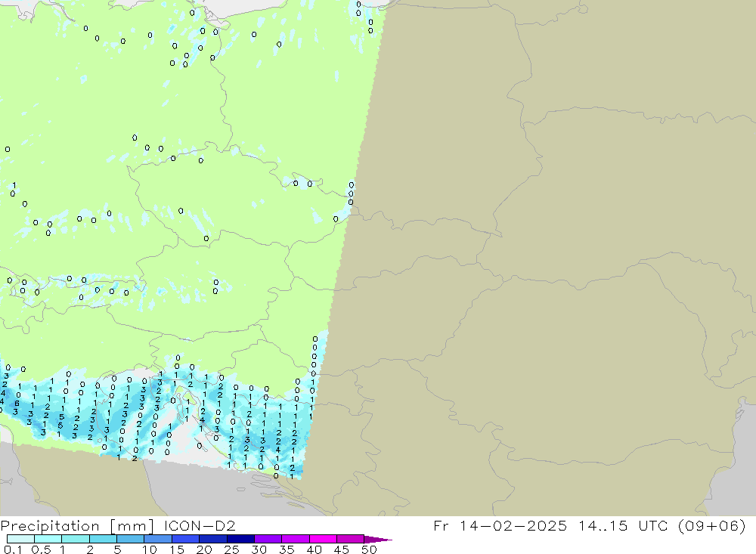756x554 pixels.
Task: Click the '10' legend scale label
Action: coord(150,549)
